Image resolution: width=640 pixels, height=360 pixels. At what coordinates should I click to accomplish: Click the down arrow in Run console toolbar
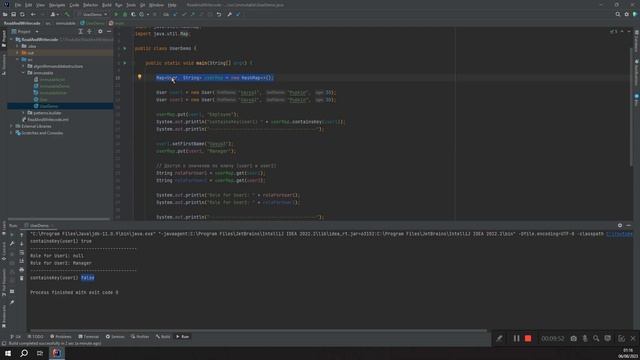pos(22,244)
